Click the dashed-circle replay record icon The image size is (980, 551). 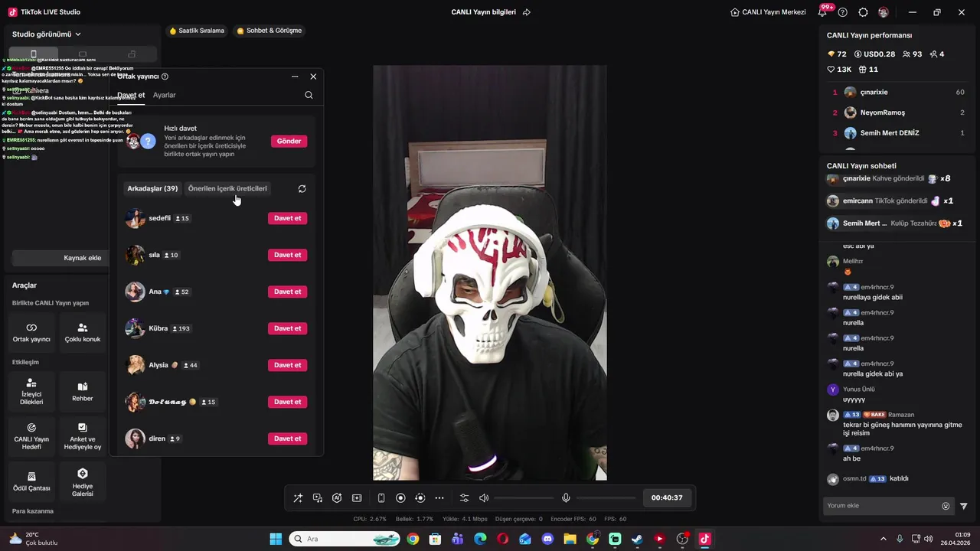coord(420,498)
